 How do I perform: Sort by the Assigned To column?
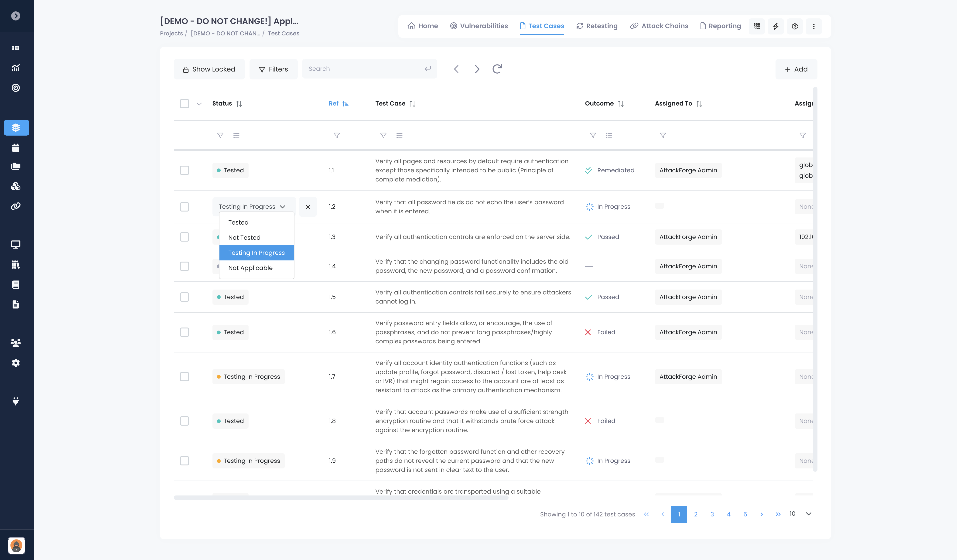pos(699,104)
